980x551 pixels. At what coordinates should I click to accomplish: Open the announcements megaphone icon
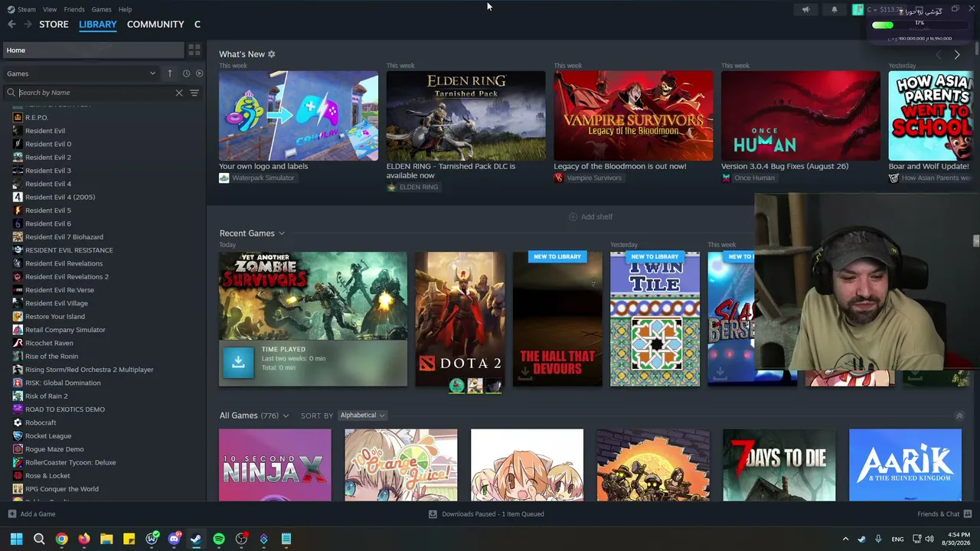pos(805,9)
